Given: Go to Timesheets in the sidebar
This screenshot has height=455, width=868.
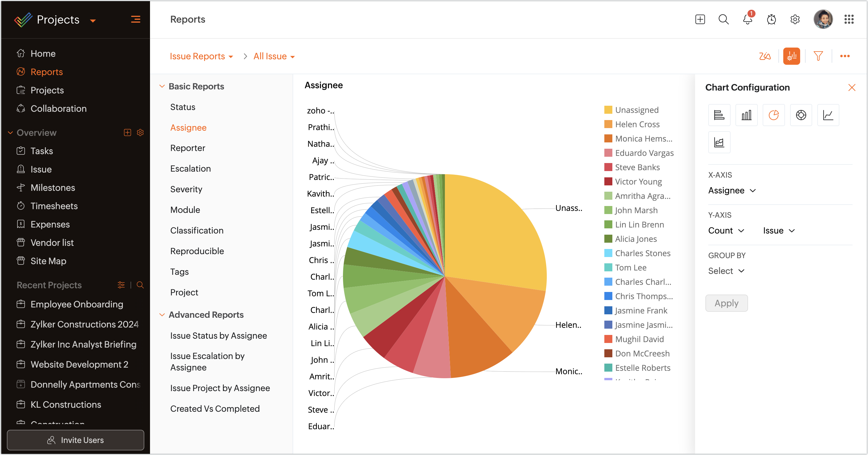Looking at the screenshot, I should pyautogui.click(x=54, y=206).
